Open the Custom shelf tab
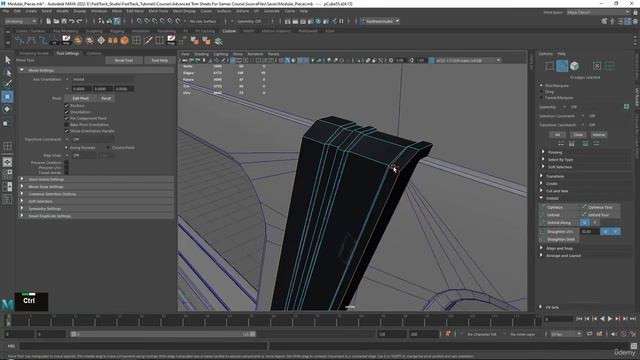 (229, 31)
